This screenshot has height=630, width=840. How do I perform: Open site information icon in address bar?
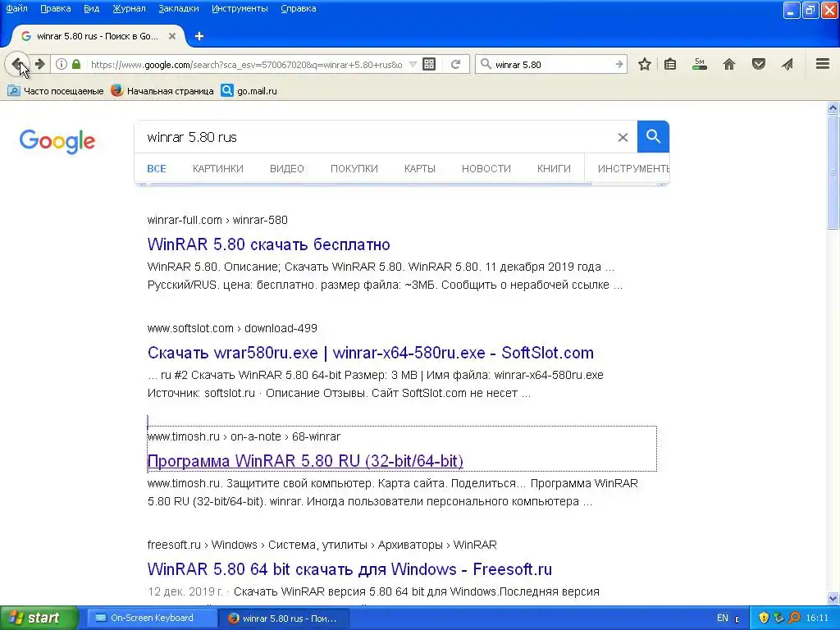[62, 64]
